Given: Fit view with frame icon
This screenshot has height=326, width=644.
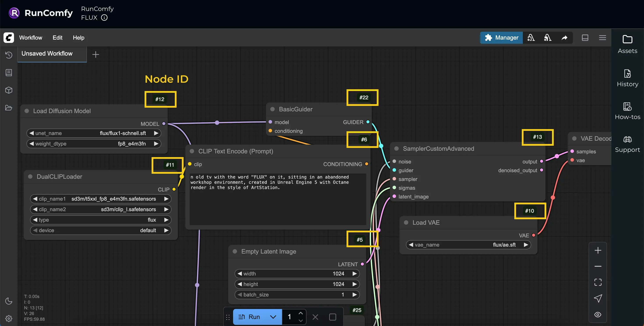Looking at the screenshot, I should pos(598,282).
